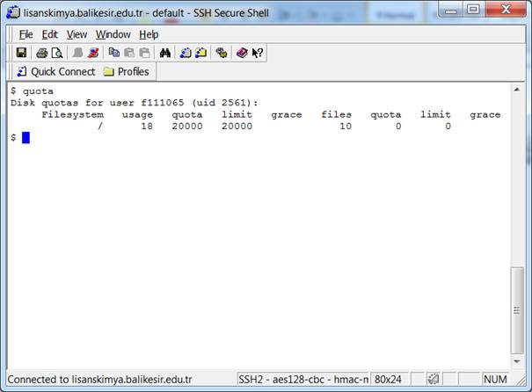Open the File menu
The width and height of the screenshot is (532, 392).
26,34
